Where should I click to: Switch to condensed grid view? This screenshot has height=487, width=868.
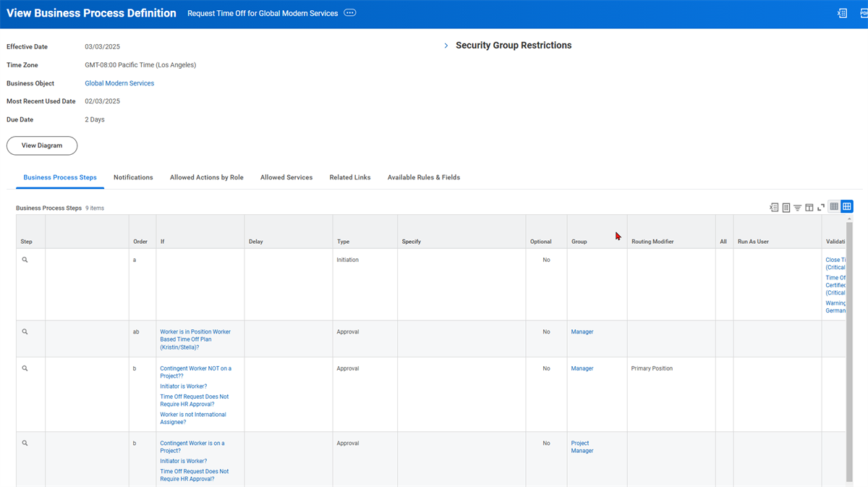click(834, 207)
